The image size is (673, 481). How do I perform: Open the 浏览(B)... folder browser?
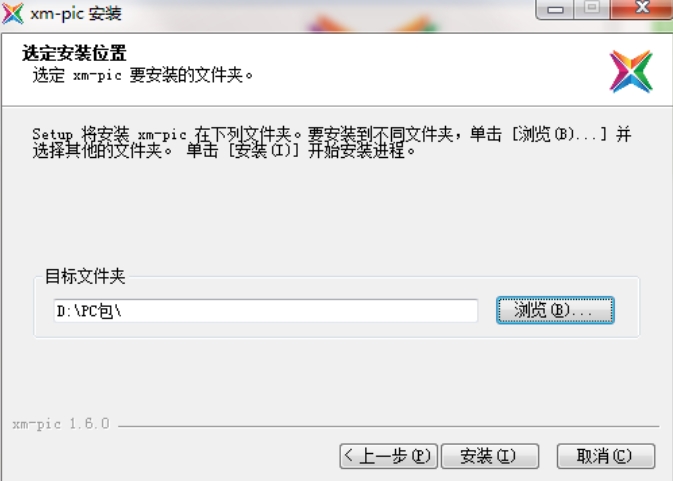[x=555, y=310]
